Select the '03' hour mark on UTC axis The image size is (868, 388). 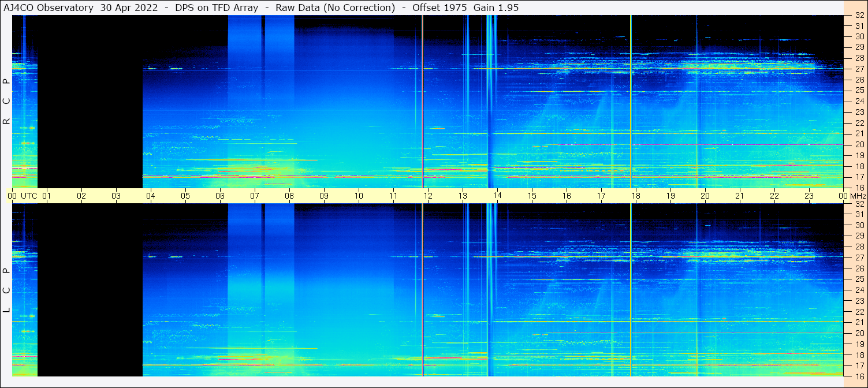tap(116, 196)
